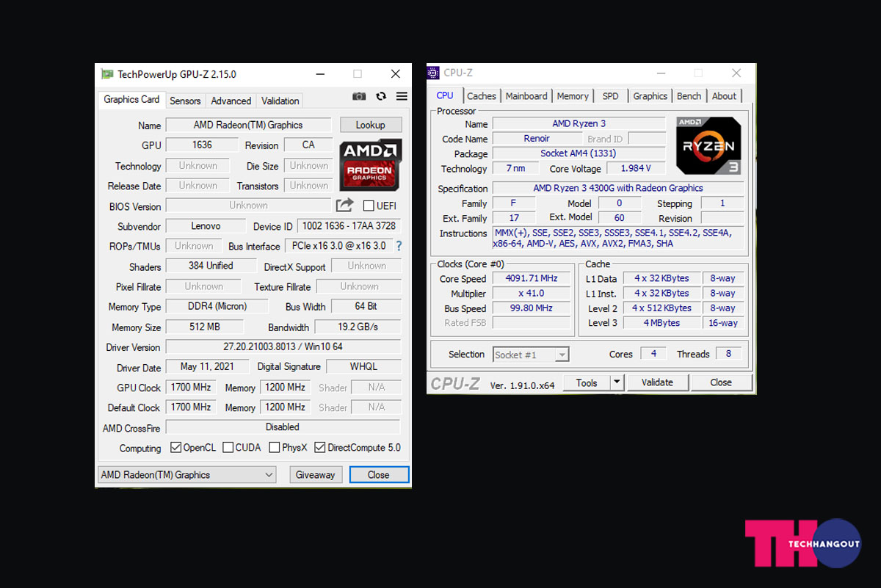Viewport: 881px width, 588px height.
Task: Click the Cores count field
Action: (653, 354)
